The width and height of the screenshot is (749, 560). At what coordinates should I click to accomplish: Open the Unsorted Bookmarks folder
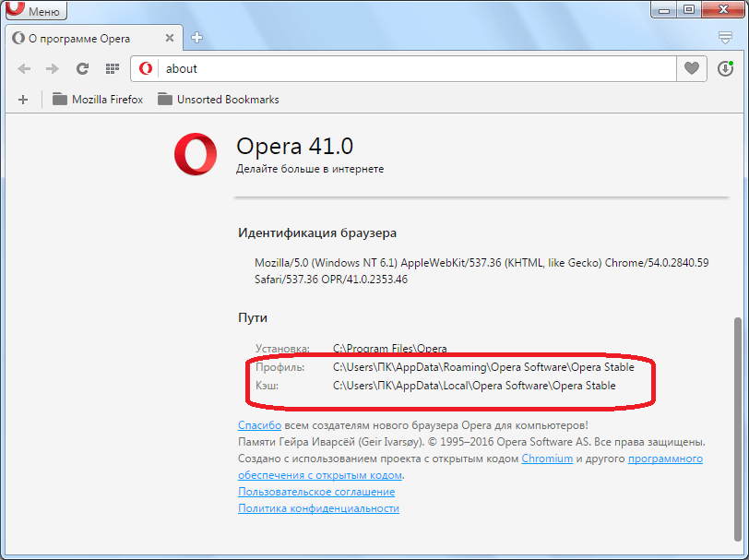coord(218,100)
